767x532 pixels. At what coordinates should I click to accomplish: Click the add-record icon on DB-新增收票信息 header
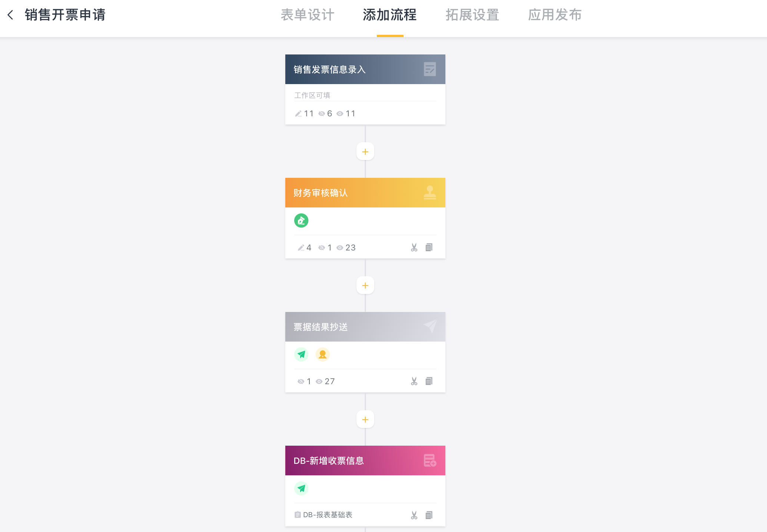[429, 460]
